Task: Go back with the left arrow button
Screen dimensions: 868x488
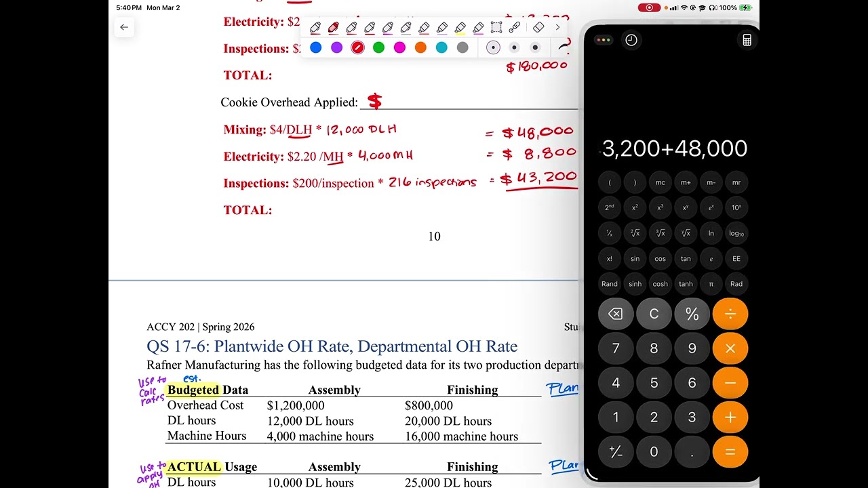Action: (123, 27)
